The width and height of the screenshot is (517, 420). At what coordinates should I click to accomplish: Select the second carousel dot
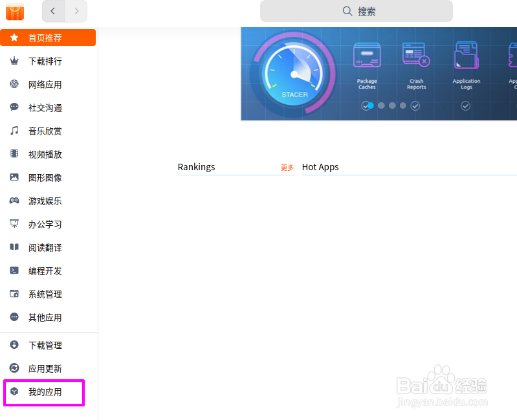click(381, 105)
